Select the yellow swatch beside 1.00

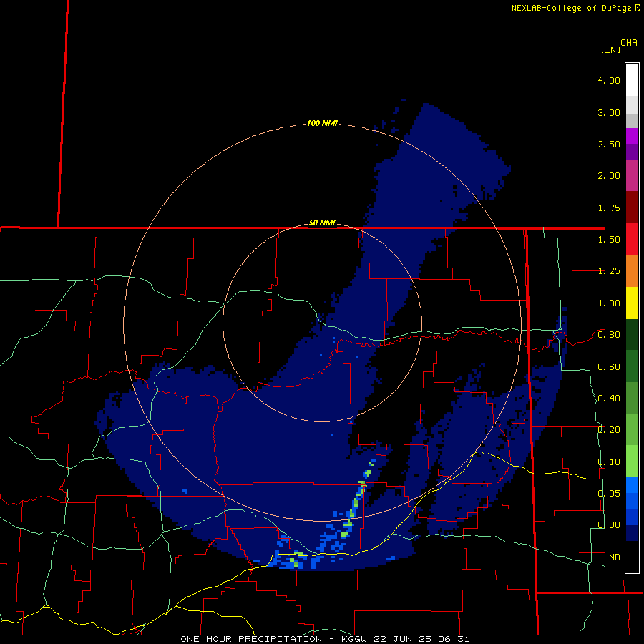[x=632, y=303]
